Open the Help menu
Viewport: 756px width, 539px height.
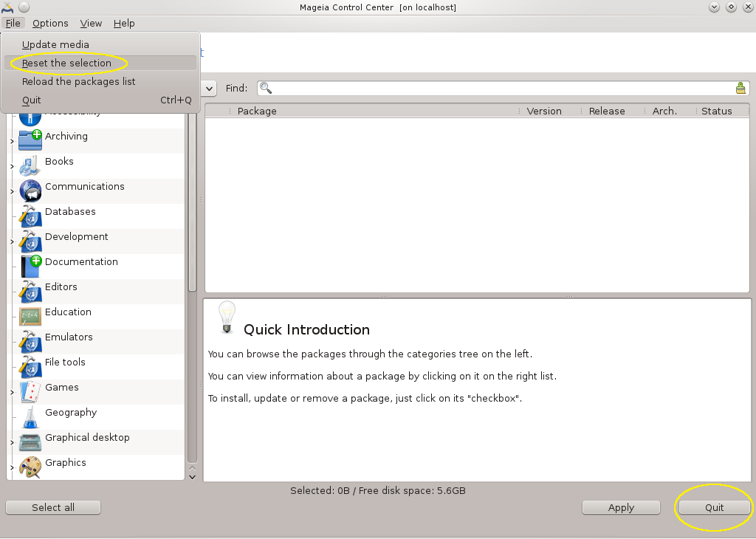coord(124,23)
